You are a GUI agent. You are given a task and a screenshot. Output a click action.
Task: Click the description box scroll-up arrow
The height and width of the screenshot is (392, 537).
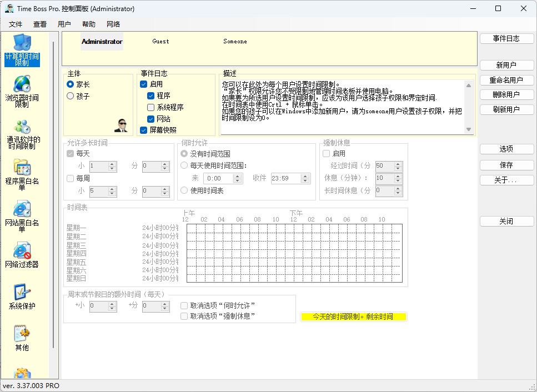(x=469, y=86)
